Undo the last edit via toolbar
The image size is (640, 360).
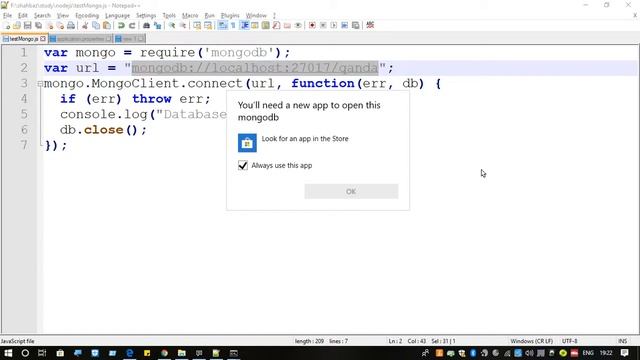click(x=121, y=25)
